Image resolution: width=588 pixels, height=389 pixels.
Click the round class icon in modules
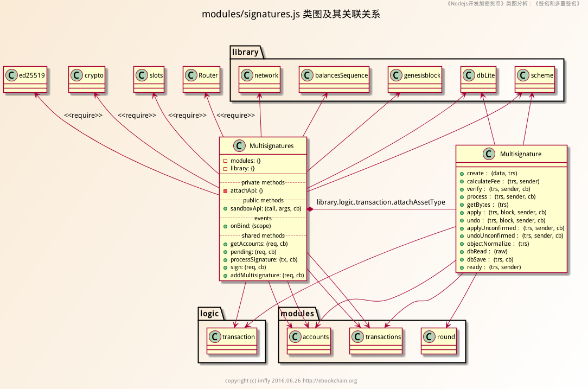(429, 336)
